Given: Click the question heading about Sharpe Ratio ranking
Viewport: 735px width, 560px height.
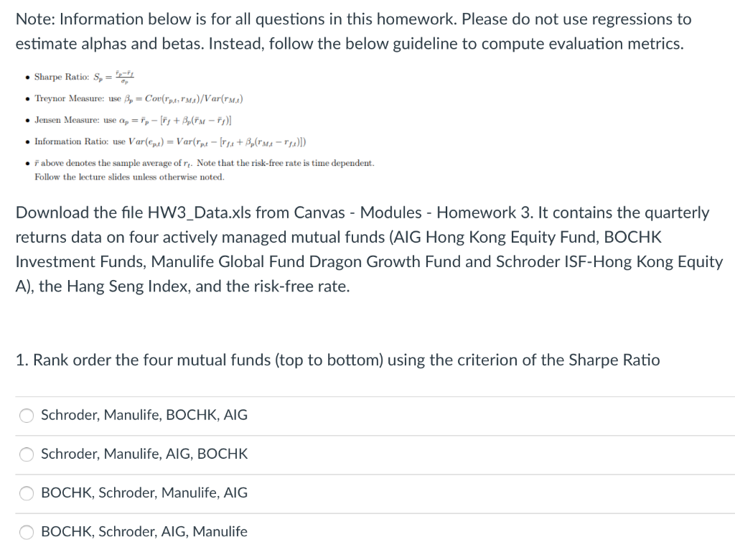Looking at the screenshot, I should point(337,360).
